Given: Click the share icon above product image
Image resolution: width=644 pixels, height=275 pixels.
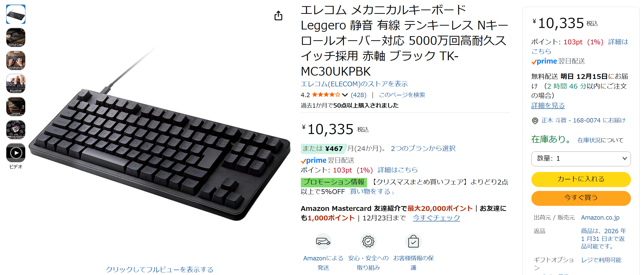Looking at the screenshot, I should [278, 16].
